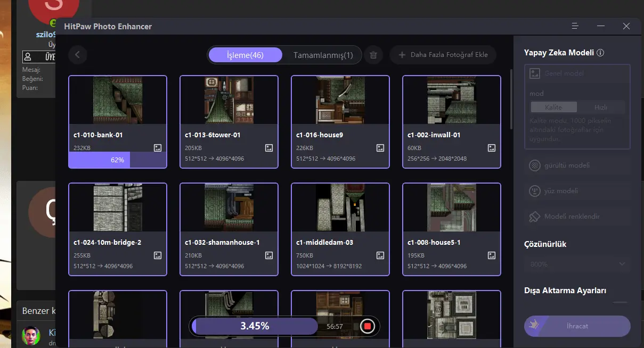Click the "60KB" file size text

[x=414, y=148]
